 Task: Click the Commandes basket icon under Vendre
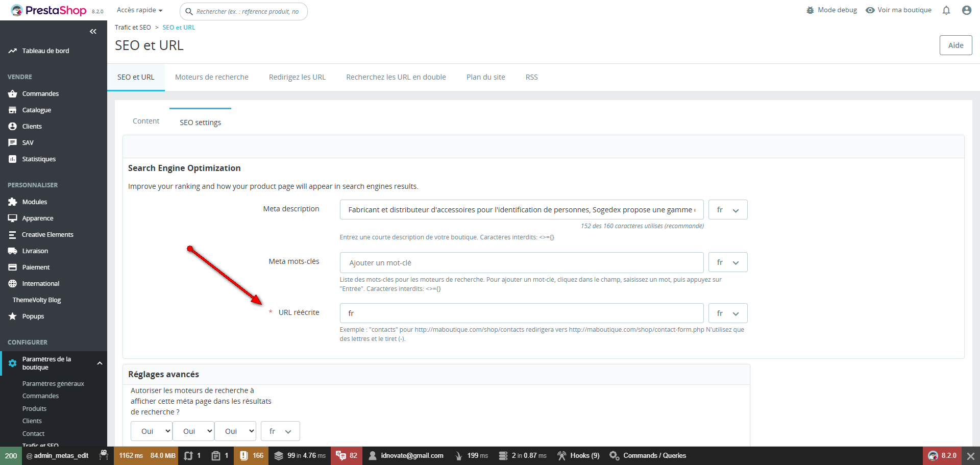click(x=13, y=94)
